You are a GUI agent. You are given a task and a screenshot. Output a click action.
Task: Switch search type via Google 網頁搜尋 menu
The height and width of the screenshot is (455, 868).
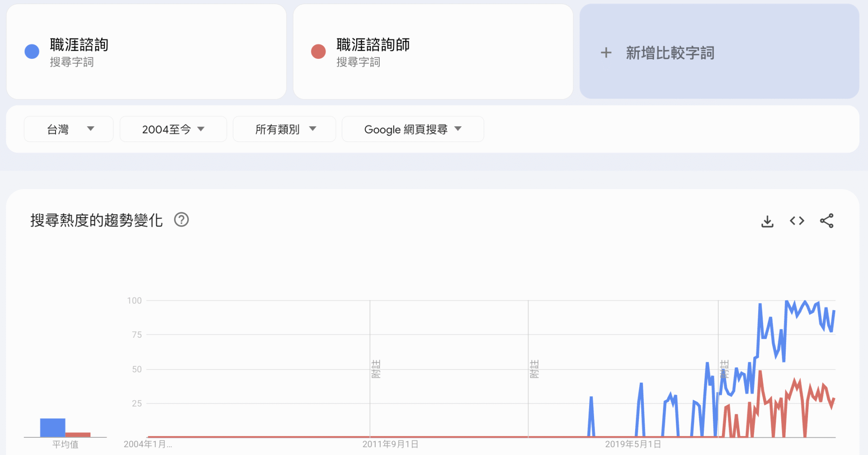coord(412,129)
